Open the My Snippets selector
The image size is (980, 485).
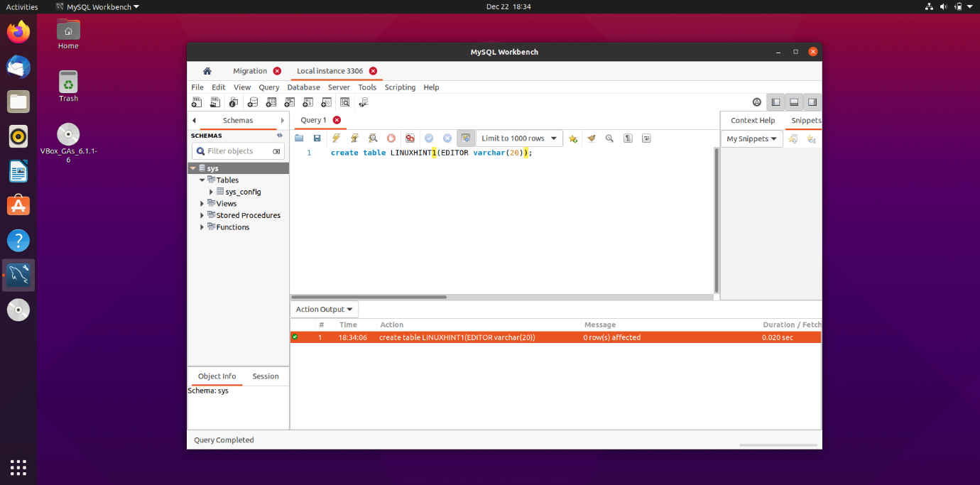pos(750,138)
